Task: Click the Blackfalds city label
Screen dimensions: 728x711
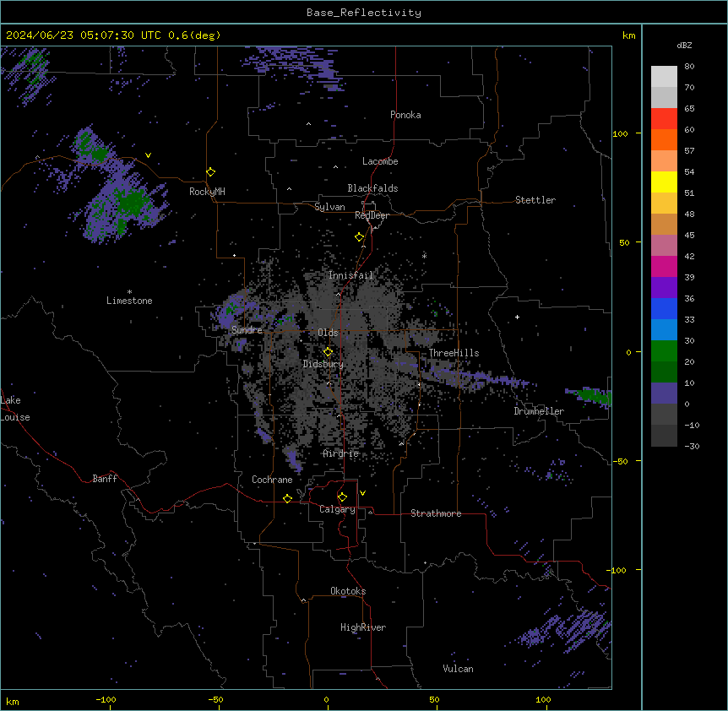Action: click(372, 188)
